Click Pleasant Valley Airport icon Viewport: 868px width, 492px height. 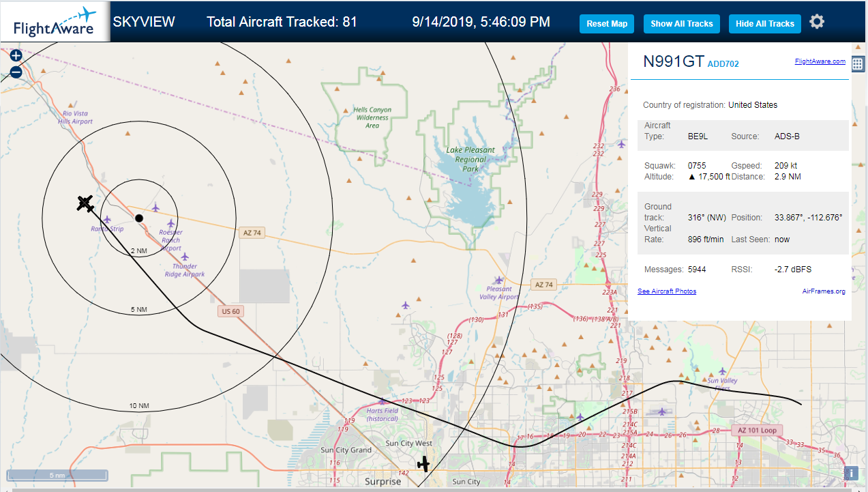499,280
